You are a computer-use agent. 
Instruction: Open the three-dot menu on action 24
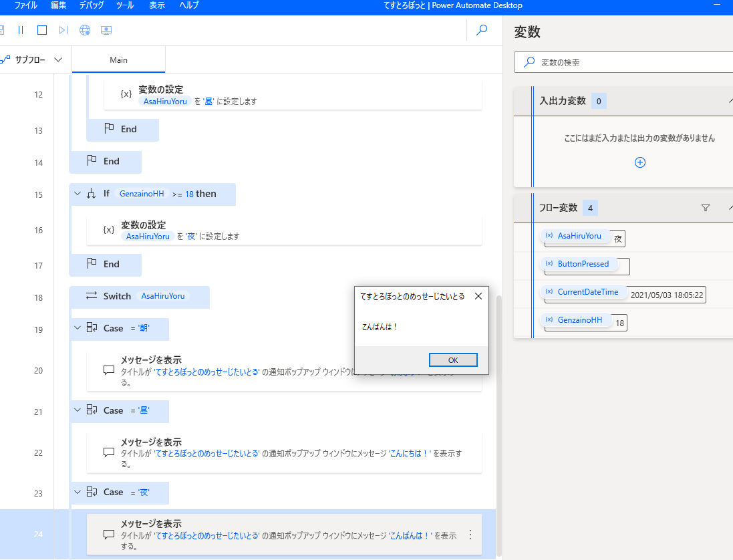470,535
